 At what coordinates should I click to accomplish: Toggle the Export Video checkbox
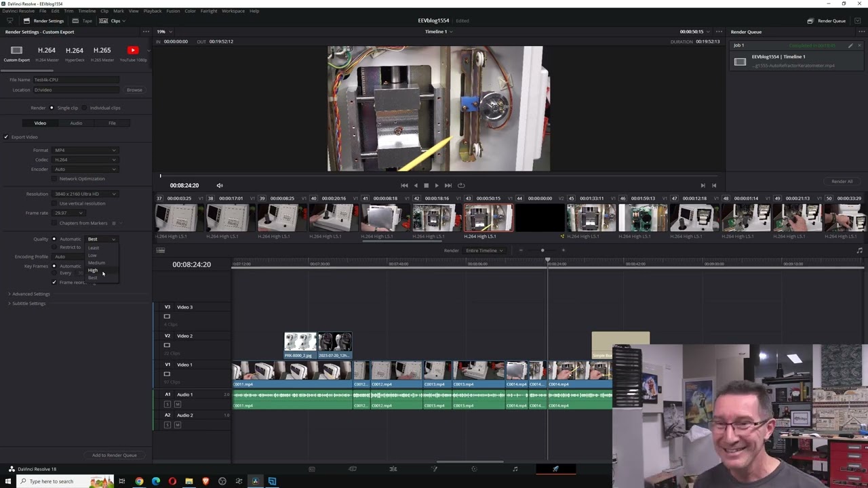[6, 137]
